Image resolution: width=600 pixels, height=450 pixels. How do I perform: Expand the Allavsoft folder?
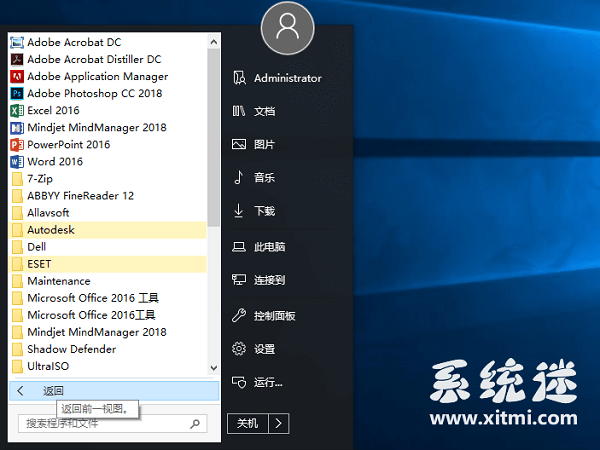(108, 213)
